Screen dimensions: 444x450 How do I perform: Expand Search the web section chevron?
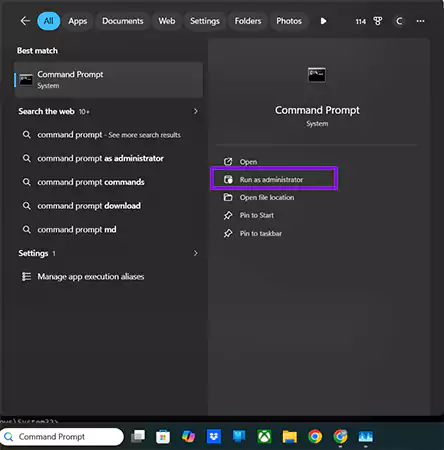pos(196,111)
